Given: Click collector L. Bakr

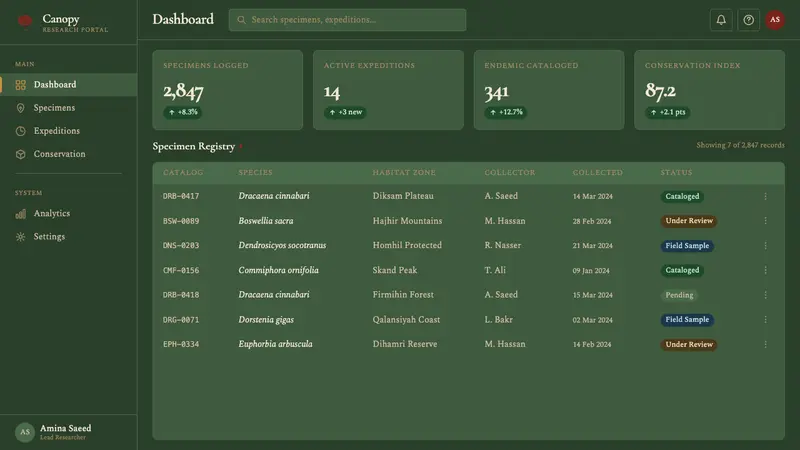Looking at the screenshot, I should pos(498,320).
